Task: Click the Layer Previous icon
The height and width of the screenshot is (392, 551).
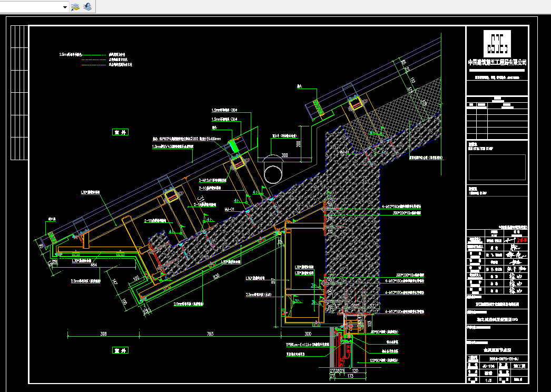Action: point(87,7)
